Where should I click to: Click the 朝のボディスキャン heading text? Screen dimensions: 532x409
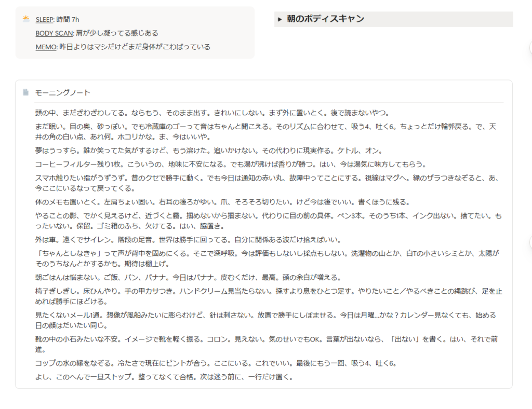click(326, 19)
